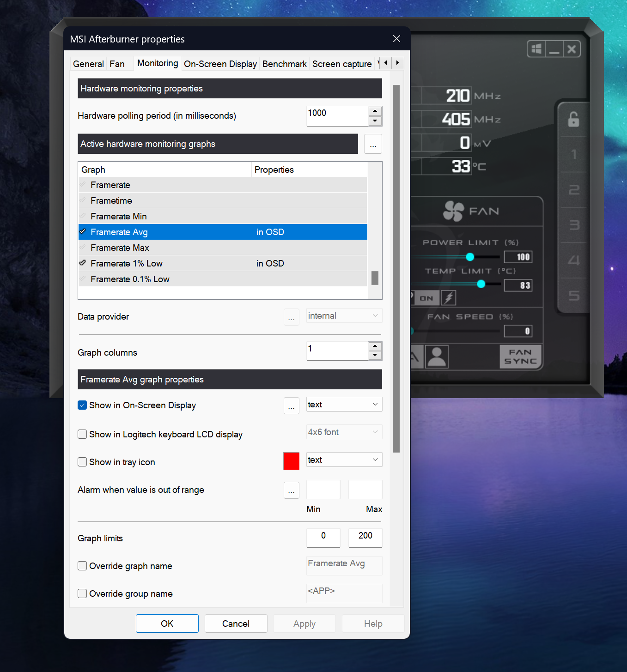Open the Benchmark tab
Viewport: 627px width, 672px height.
pos(285,64)
